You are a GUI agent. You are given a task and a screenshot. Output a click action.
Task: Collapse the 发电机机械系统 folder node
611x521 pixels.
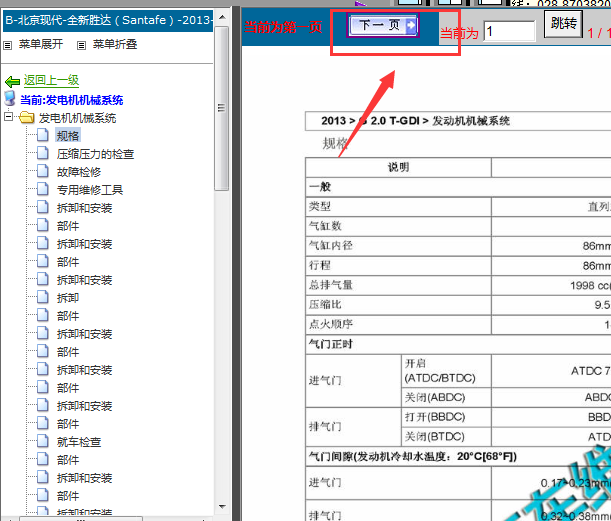pos(9,116)
